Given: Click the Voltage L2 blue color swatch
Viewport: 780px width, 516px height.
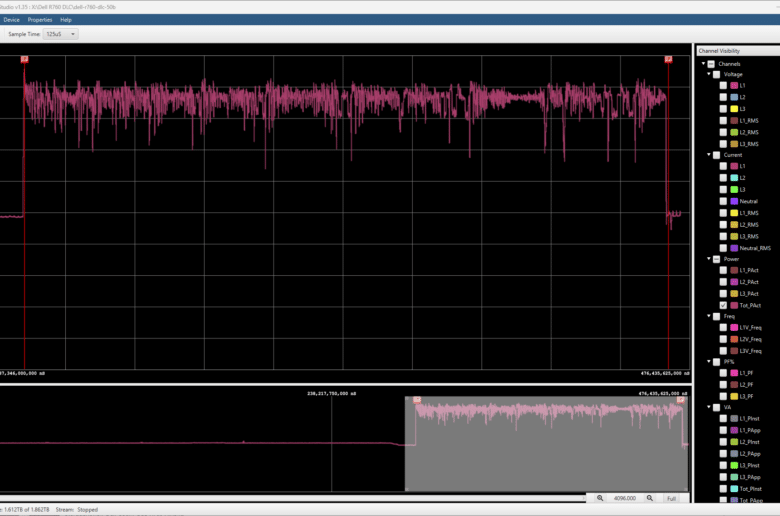Looking at the screenshot, I should (x=734, y=97).
